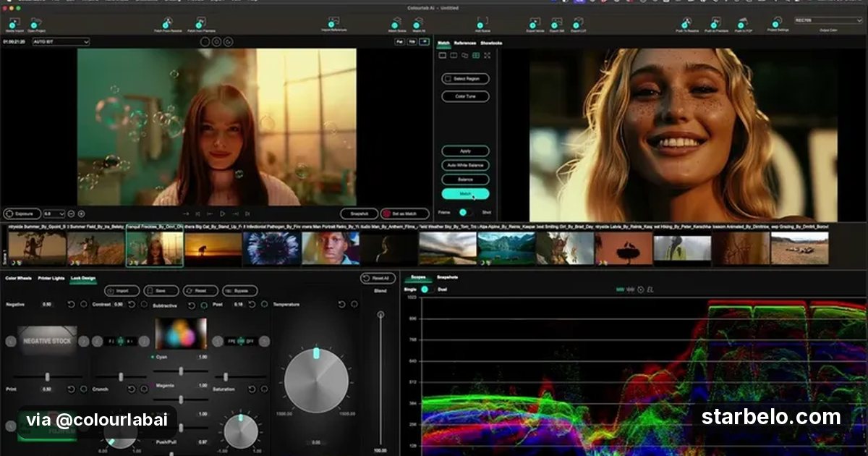This screenshot has height=456, width=868.
Task: Click the Media Import toolbar icon
Action: click(14, 22)
